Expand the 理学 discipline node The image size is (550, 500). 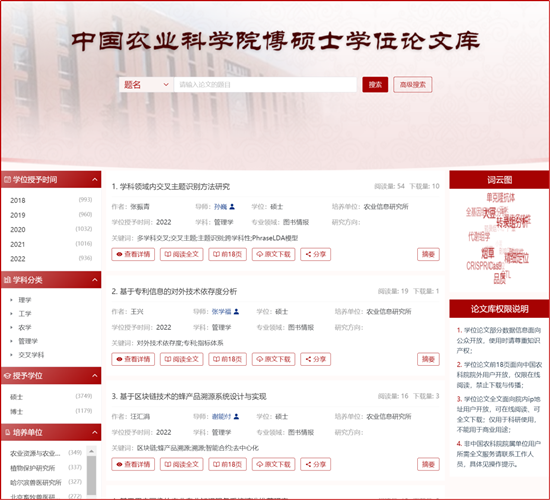(11, 300)
